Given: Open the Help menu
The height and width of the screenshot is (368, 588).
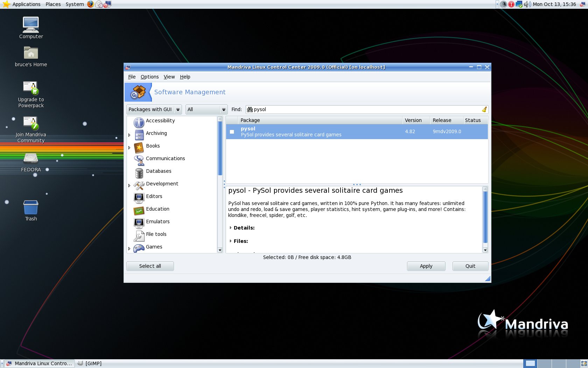Looking at the screenshot, I should [x=185, y=77].
